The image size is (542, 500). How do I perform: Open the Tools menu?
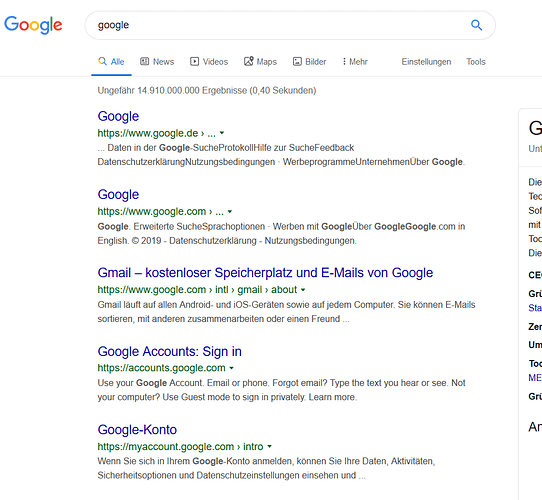click(476, 62)
